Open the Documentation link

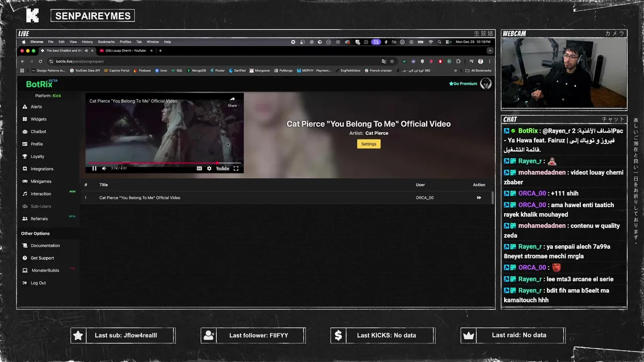pos(45,245)
